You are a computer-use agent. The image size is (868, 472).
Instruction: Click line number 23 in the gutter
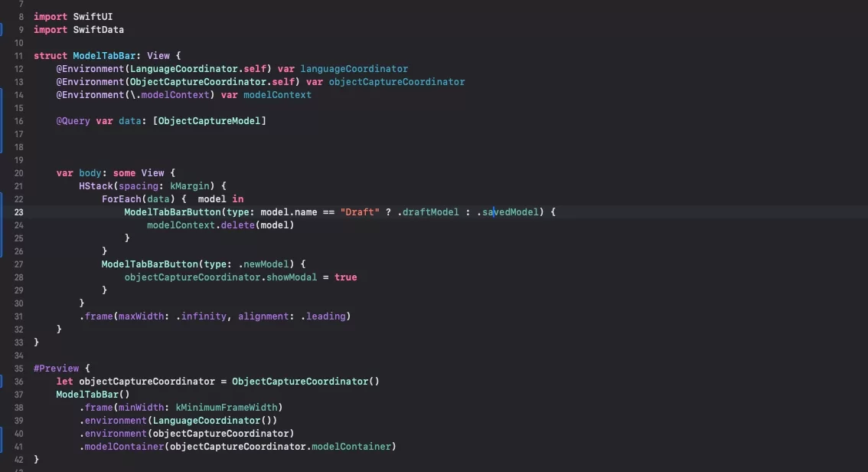pos(19,212)
